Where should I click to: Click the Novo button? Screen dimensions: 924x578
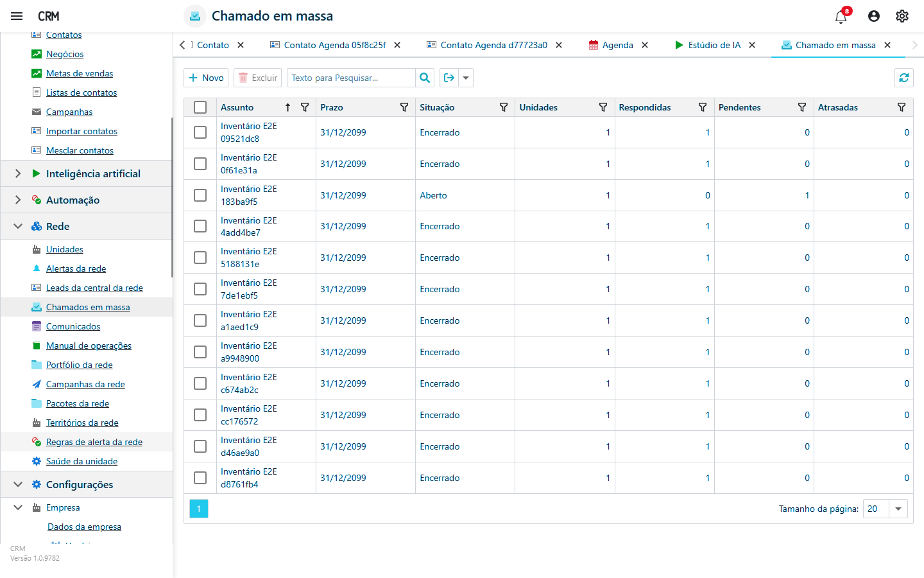tap(206, 78)
